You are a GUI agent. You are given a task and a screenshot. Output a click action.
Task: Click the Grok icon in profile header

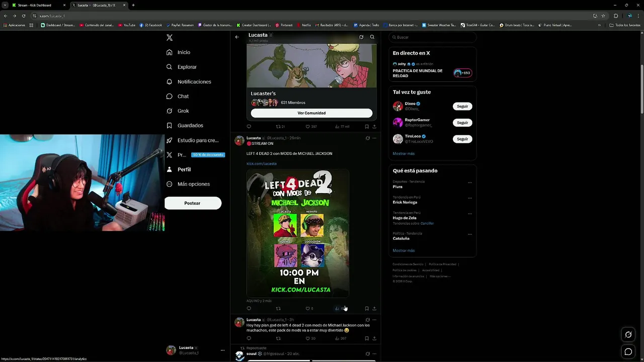click(x=361, y=37)
